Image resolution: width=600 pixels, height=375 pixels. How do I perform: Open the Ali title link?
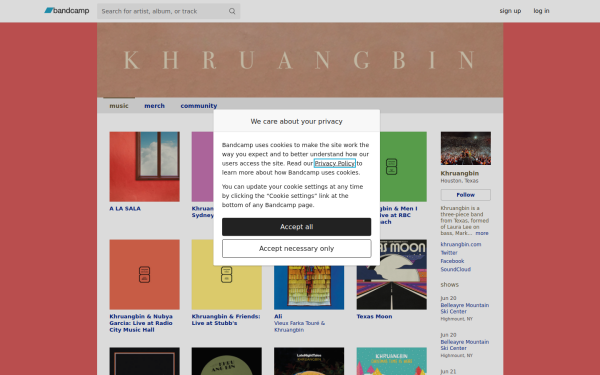pos(278,316)
